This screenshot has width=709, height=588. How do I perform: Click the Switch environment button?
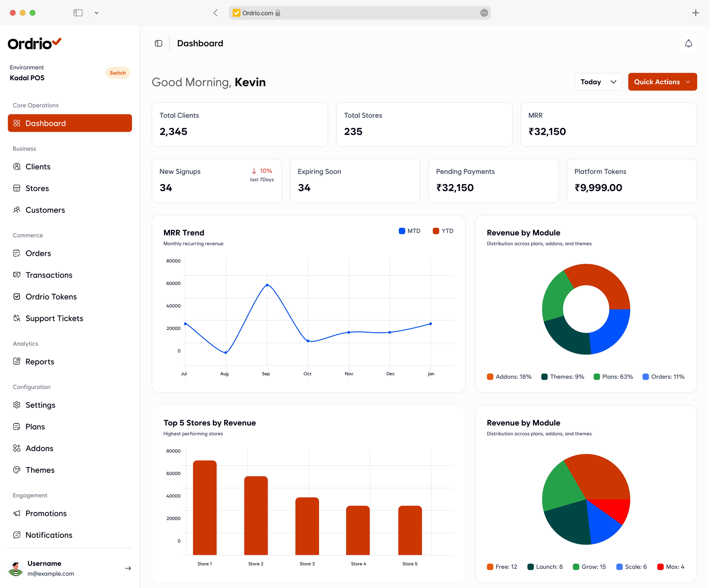click(117, 73)
